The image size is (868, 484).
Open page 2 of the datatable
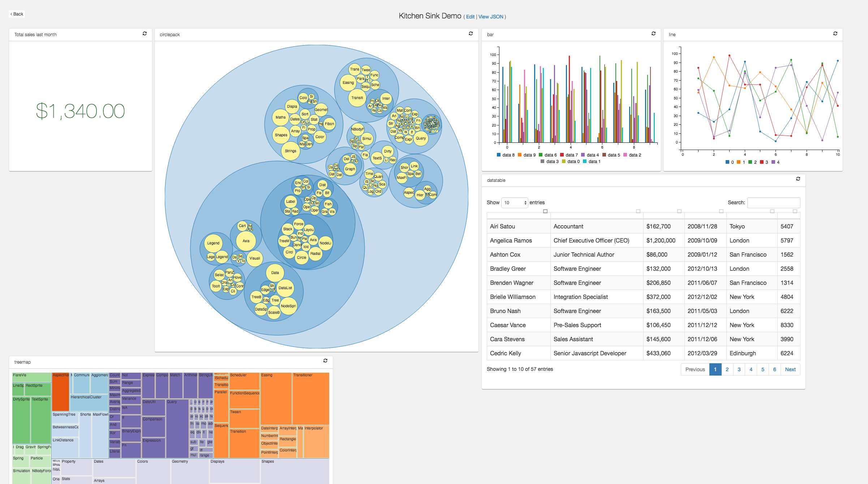(727, 369)
